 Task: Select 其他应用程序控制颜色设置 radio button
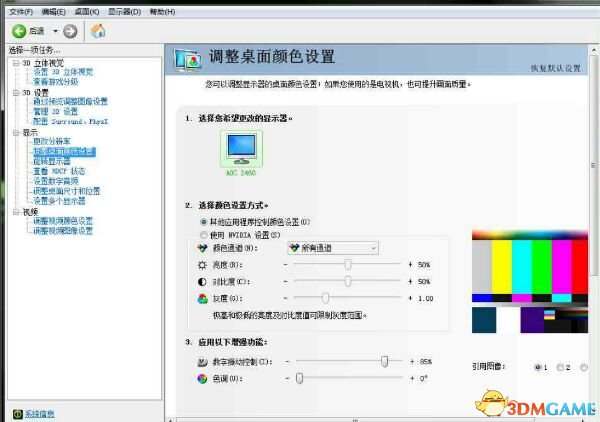204,222
